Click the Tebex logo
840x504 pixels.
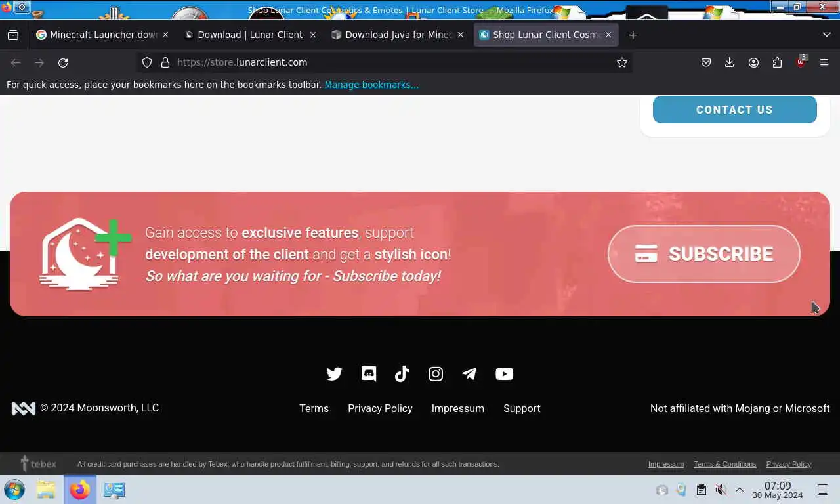point(38,464)
